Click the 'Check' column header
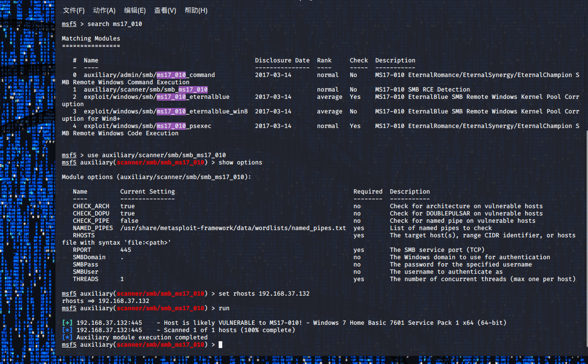588x364 pixels. 359,60
